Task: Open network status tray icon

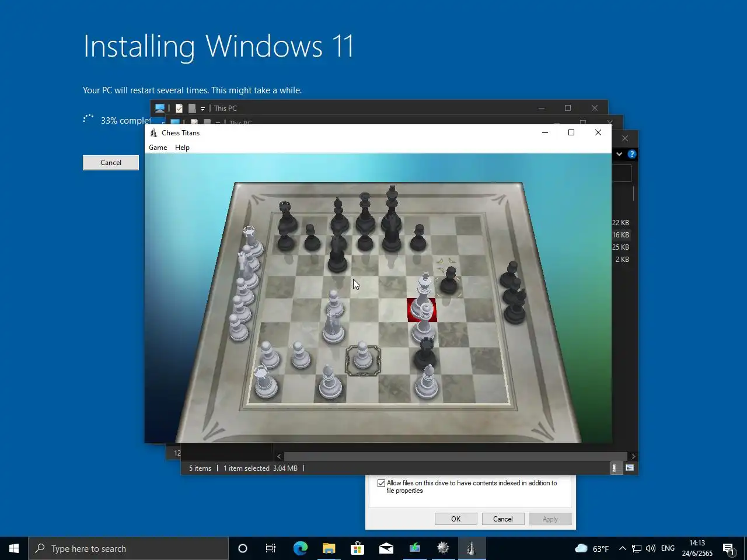Action: pyautogui.click(x=637, y=548)
